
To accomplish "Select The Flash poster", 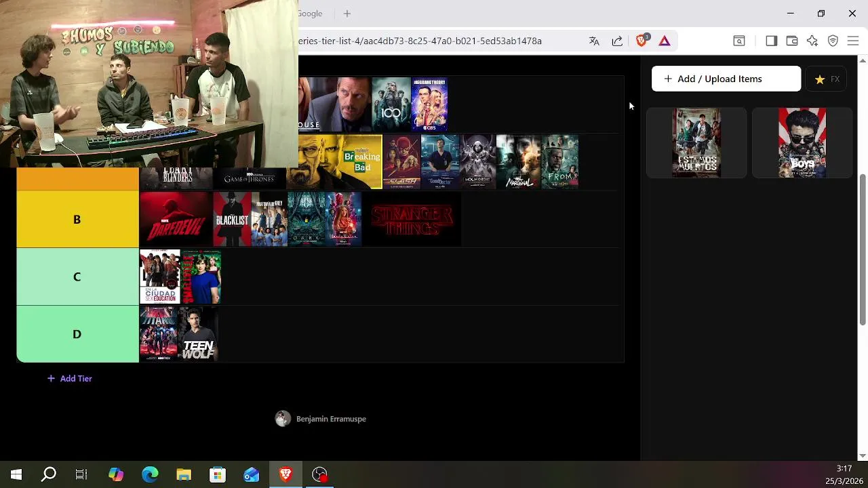I will (x=401, y=162).
